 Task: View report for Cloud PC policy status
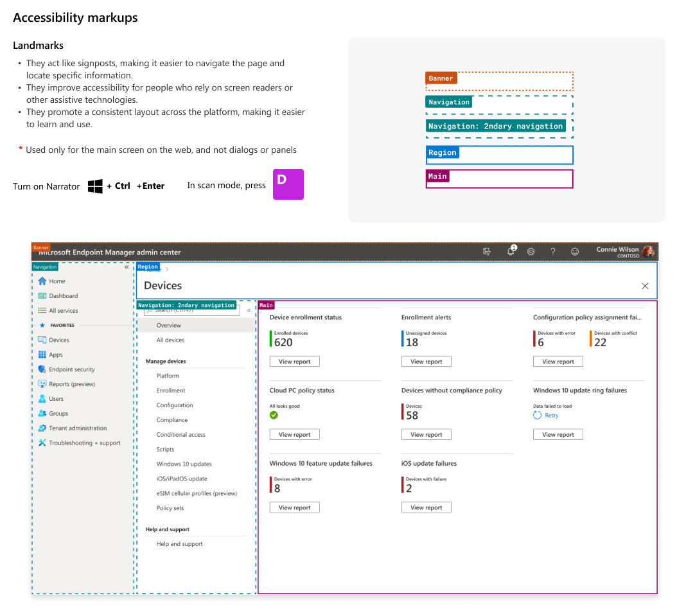tap(294, 434)
